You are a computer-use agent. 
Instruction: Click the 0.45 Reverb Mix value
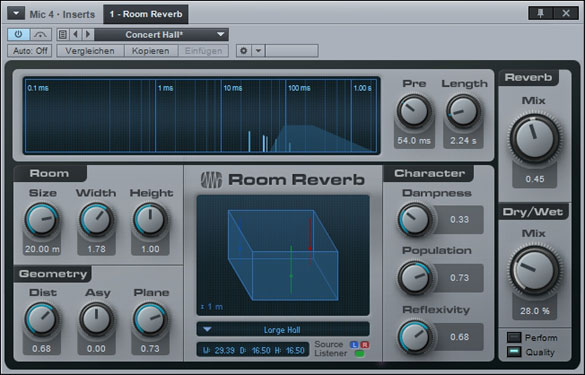point(535,179)
